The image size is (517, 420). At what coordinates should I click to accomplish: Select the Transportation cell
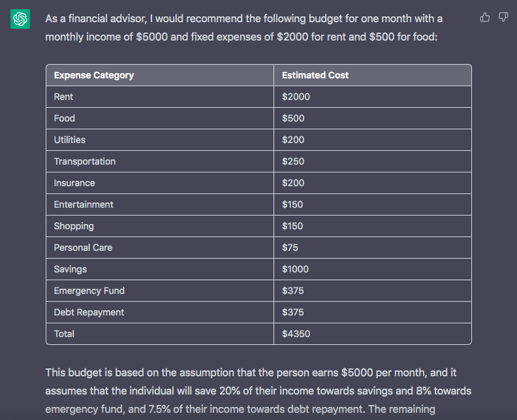pyautogui.click(x=85, y=161)
